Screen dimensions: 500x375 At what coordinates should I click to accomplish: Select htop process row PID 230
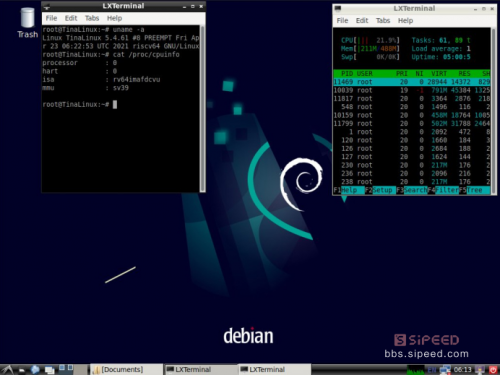point(412,165)
